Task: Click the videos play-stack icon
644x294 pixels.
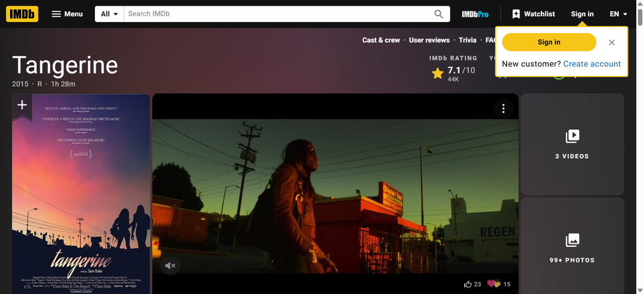Action: (x=572, y=136)
